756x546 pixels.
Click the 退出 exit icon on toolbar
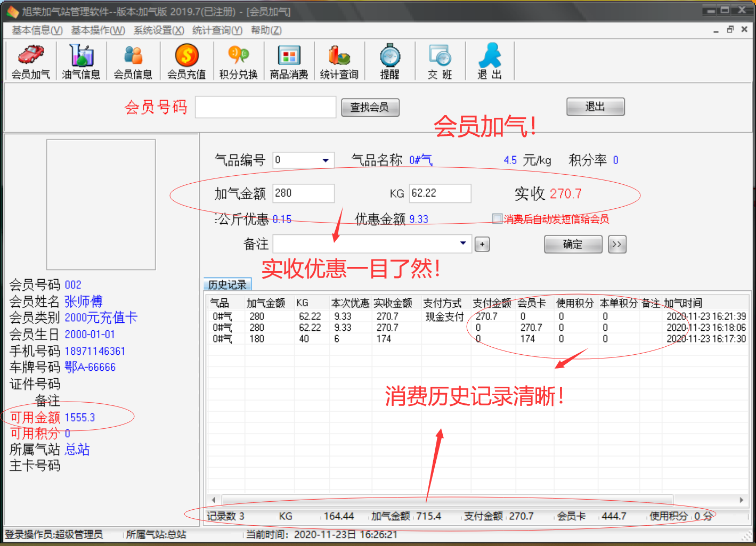(x=489, y=60)
